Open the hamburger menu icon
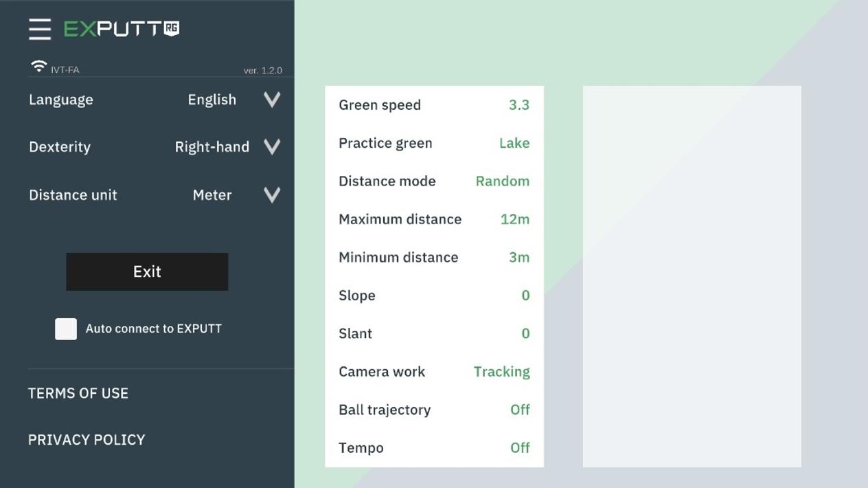This screenshot has height=488, width=868. [x=40, y=29]
